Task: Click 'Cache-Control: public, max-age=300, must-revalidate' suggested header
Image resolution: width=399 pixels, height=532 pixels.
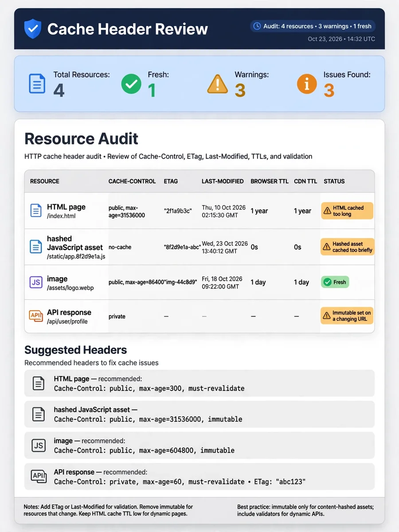Action: pos(149,388)
